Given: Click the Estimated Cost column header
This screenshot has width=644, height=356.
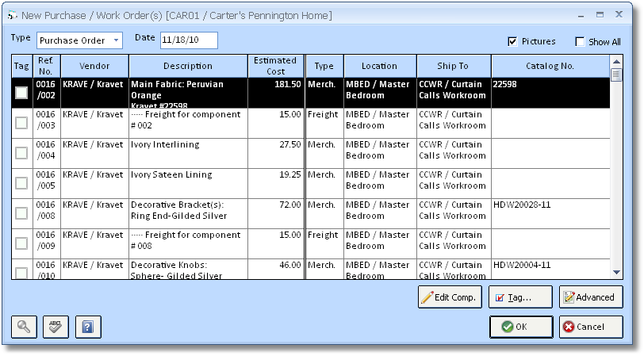Looking at the screenshot, I should pyautogui.click(x=275, y=66).
